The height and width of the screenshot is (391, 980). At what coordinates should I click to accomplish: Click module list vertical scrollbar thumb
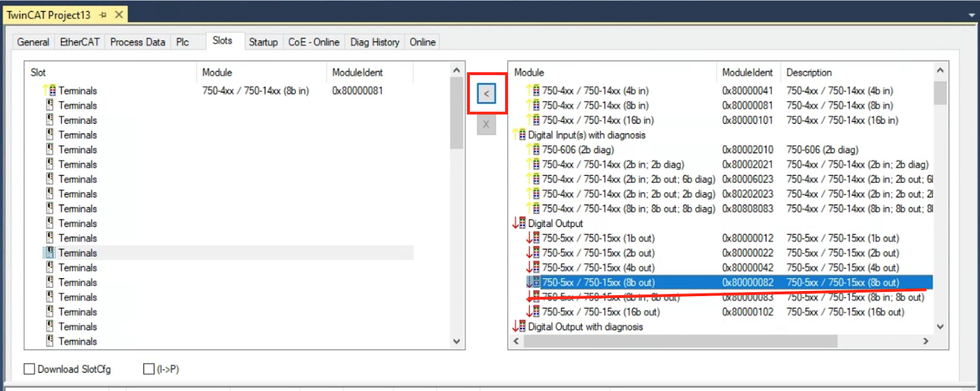click(940, 93)
